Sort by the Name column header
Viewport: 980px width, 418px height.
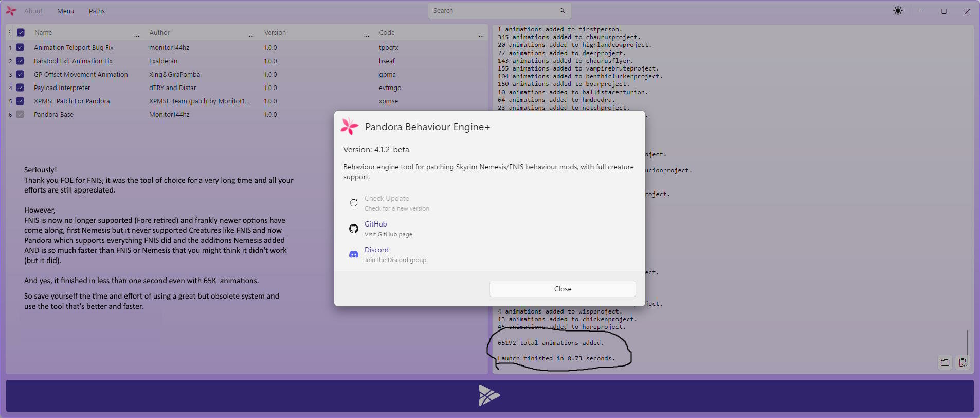[43, 32]
